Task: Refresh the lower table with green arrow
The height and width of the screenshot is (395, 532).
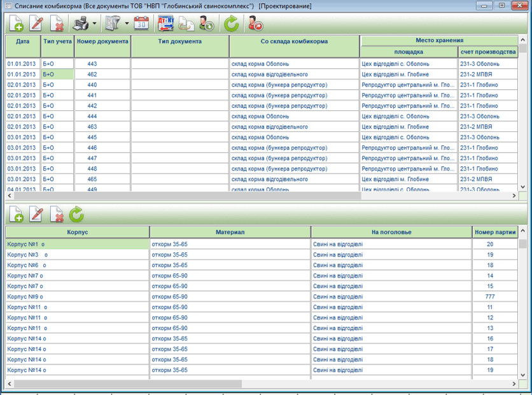Action: tap(76, 214)
